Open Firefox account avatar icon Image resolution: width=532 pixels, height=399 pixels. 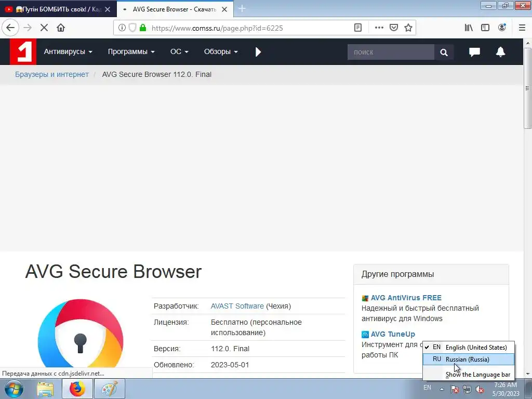click(502, 28)
